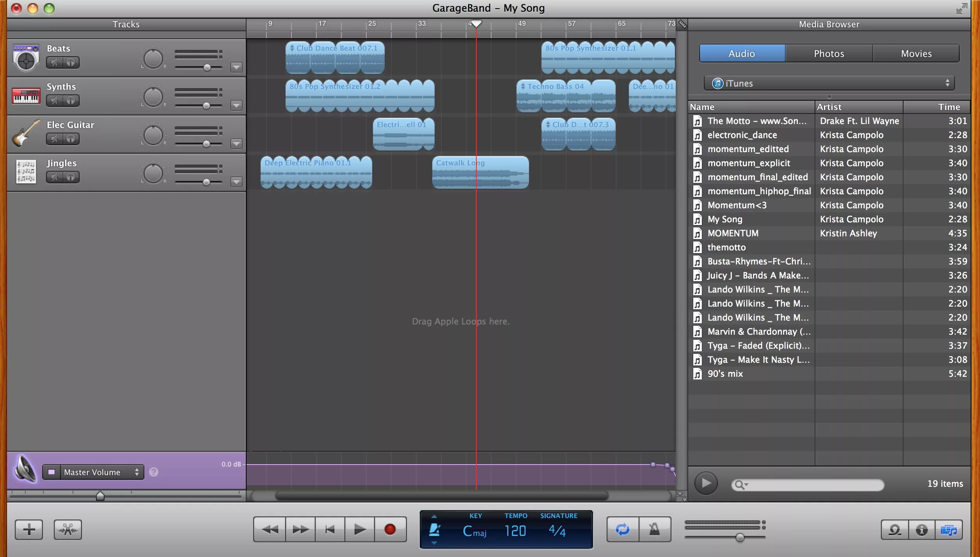This screenshot has width=980, height=557.
Task: Select the electronic_dance song in the list
Action: point(742,135)
